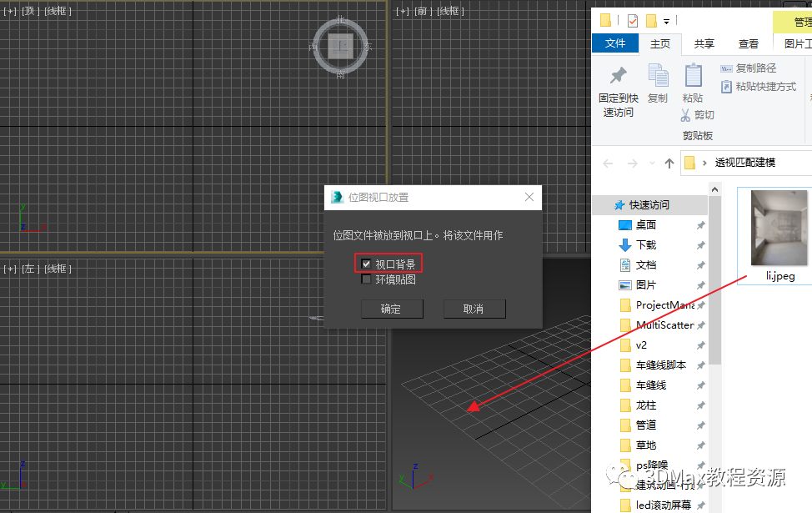
Task: Click the 剪切 scissors button
Action: click(698, 114)
